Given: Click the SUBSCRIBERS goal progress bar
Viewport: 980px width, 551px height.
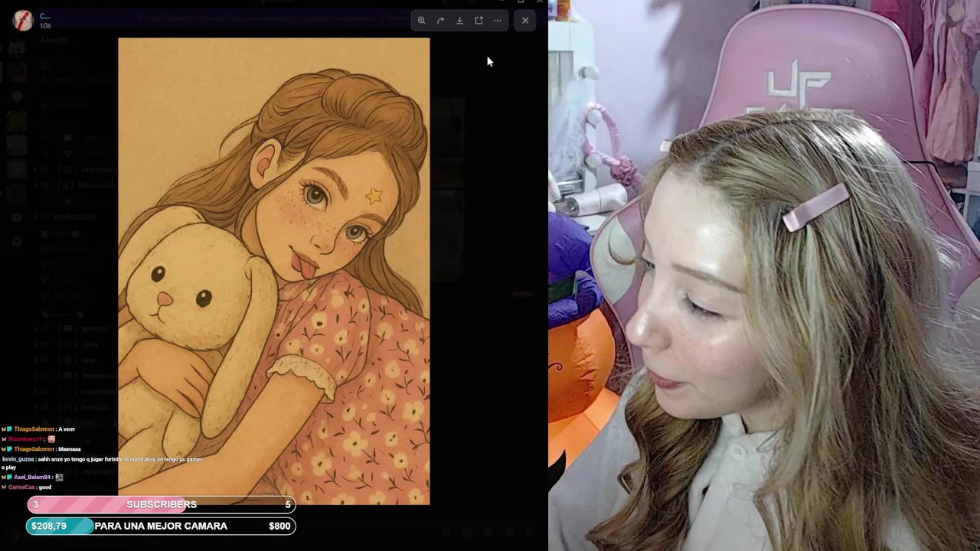Looking at the screenshot, I should [x=162, y=504].
